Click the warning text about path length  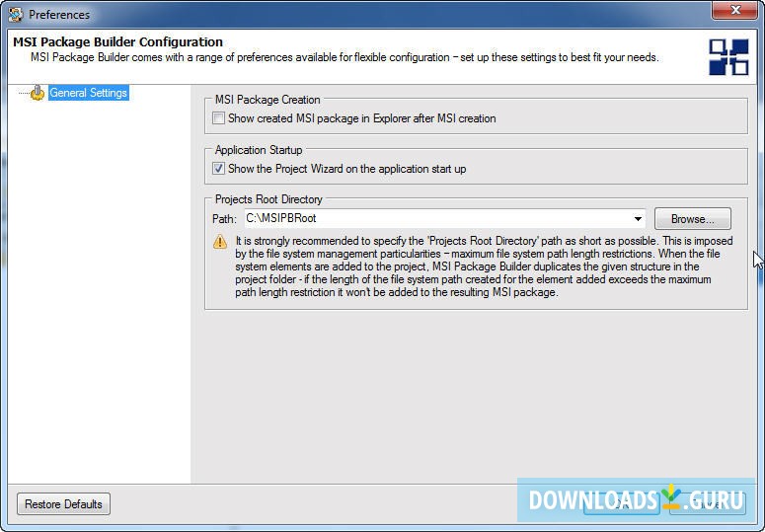[x=484, y=266]
